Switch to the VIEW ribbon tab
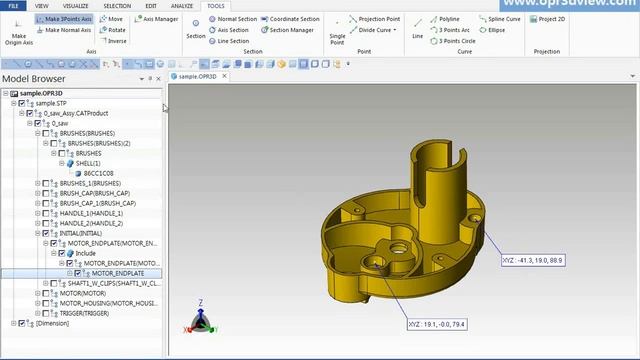The height and width of the screenshot is (360, 640). coord(41,6)
